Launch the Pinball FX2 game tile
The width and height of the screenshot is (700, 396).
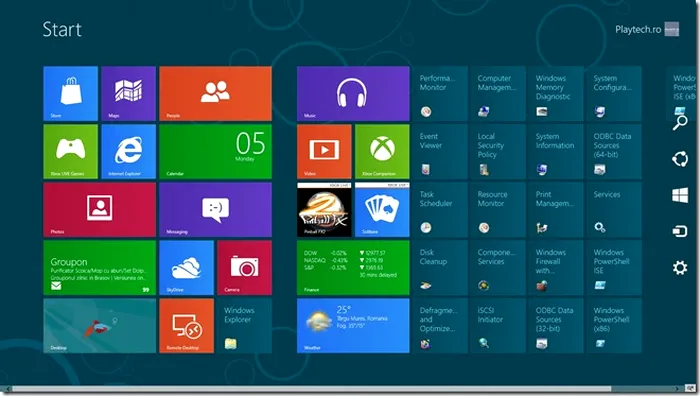(x=324, y=209)
